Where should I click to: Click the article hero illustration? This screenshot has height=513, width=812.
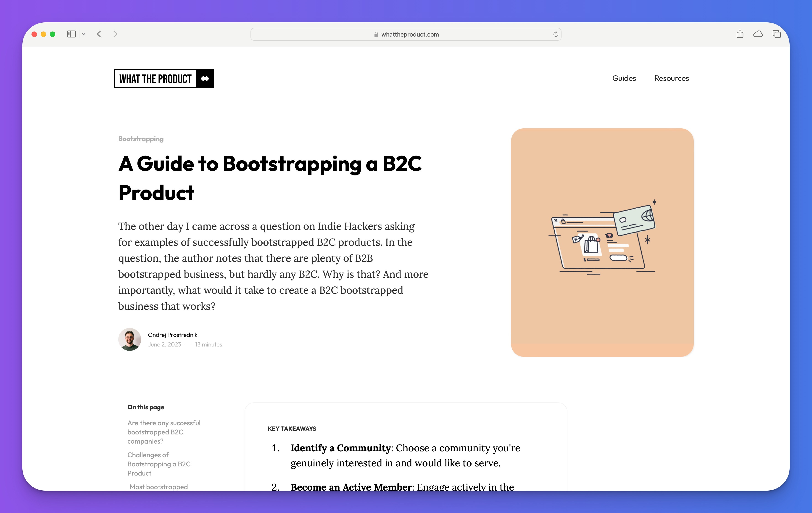pyautogui.click(x=602, y=242)
